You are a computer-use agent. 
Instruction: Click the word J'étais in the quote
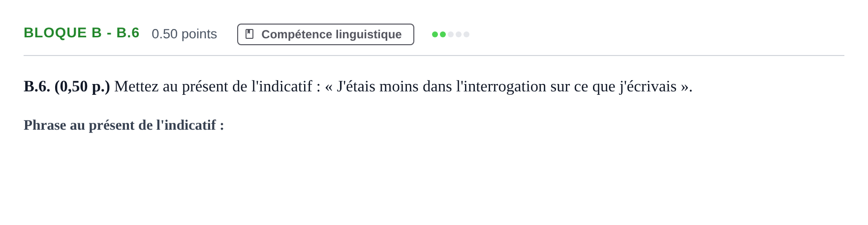point(356,86)
